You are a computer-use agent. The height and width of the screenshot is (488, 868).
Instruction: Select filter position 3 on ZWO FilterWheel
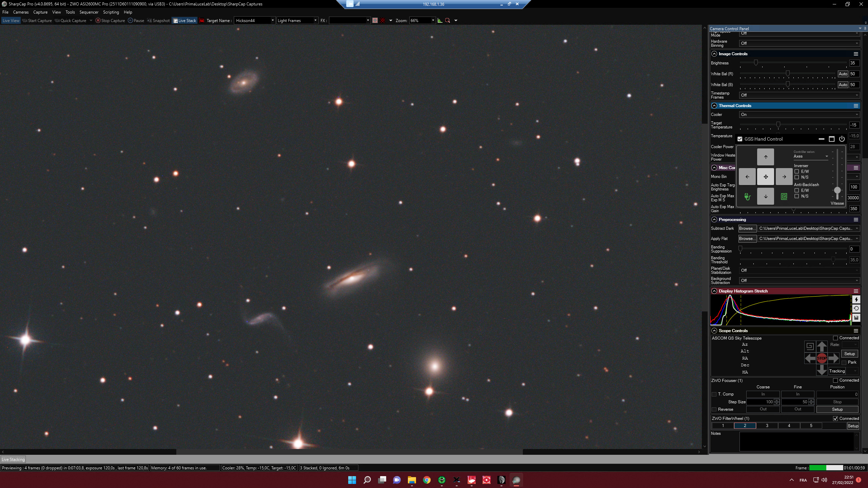[767, 426]
